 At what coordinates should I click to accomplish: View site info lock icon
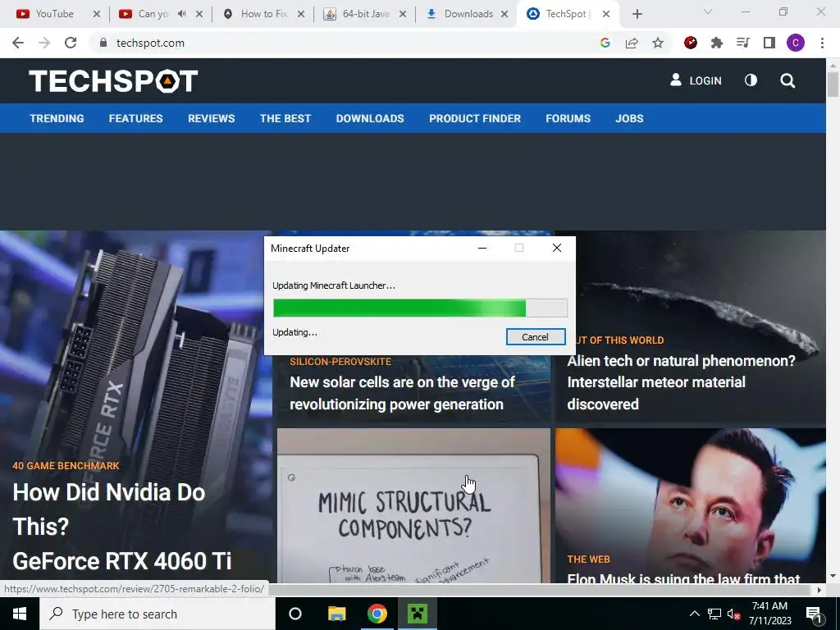click(103, 43)
